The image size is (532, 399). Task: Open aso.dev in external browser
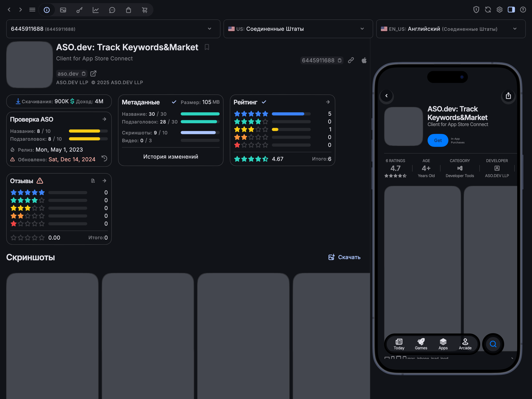[x=93, y=74]
